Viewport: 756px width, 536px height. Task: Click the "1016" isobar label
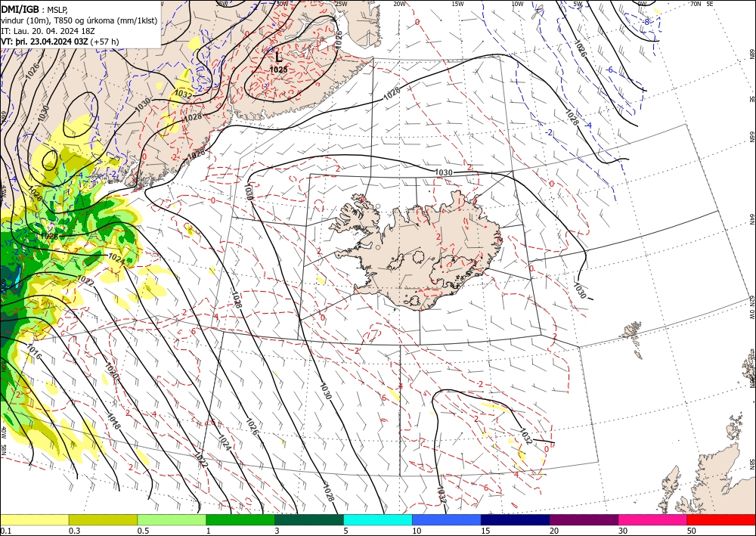pyautogui.click(x=34, y=353)
